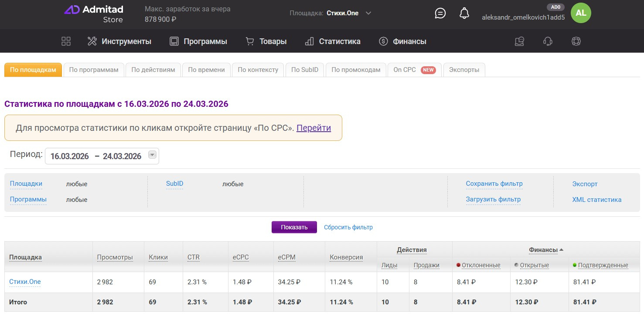Open the period date range dropdown arrow
This screenshot has height=334, width=644.
pos(152,155)
